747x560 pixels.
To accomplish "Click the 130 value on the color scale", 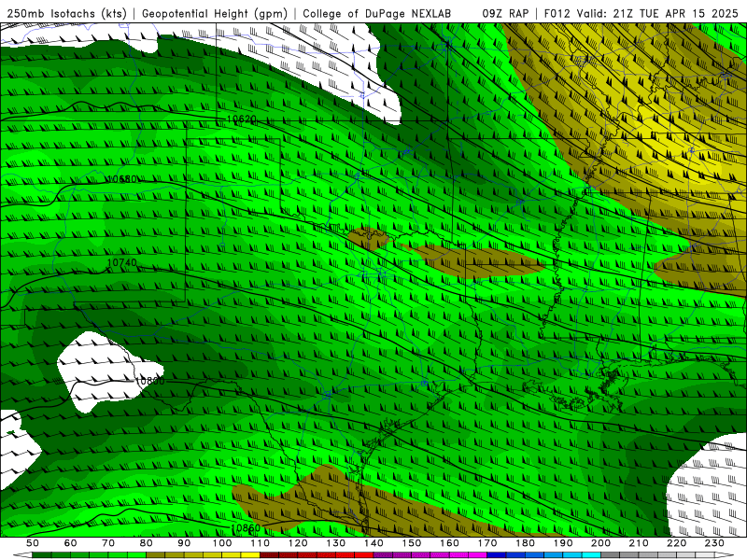I will click(335, 543).
